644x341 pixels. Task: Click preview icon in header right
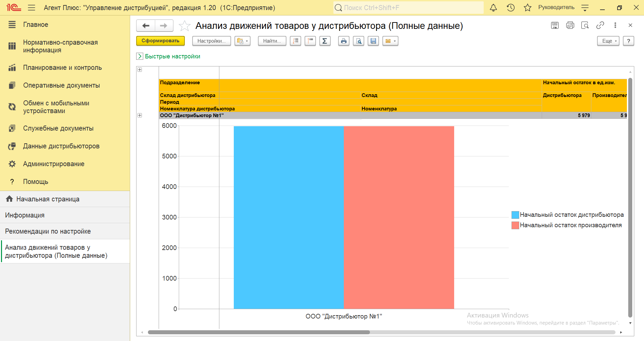click(585, 25)
